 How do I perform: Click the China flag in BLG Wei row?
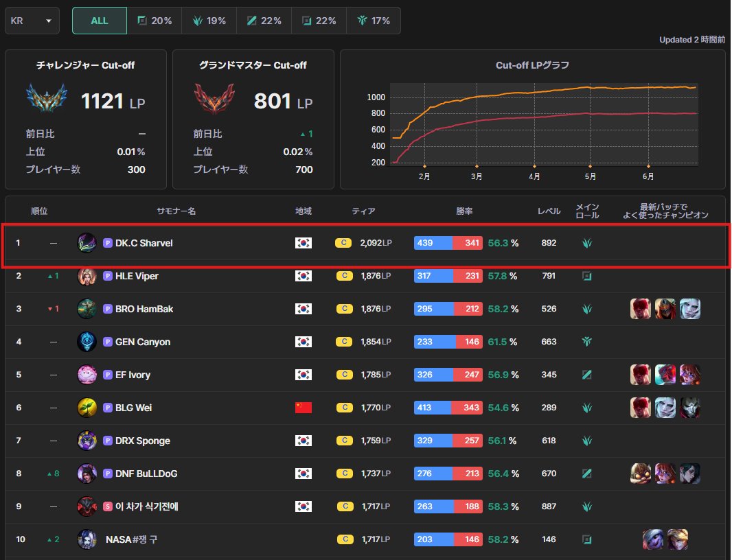click(304, 408)
